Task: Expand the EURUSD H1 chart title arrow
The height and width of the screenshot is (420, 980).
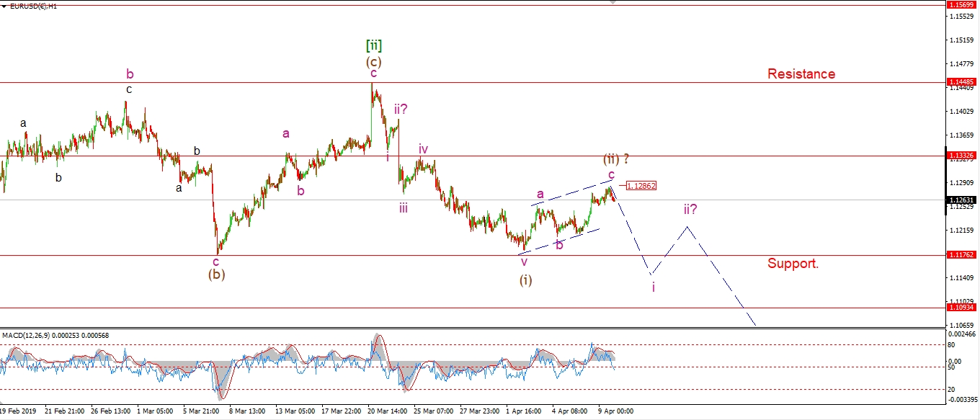Action: (5, 6)
